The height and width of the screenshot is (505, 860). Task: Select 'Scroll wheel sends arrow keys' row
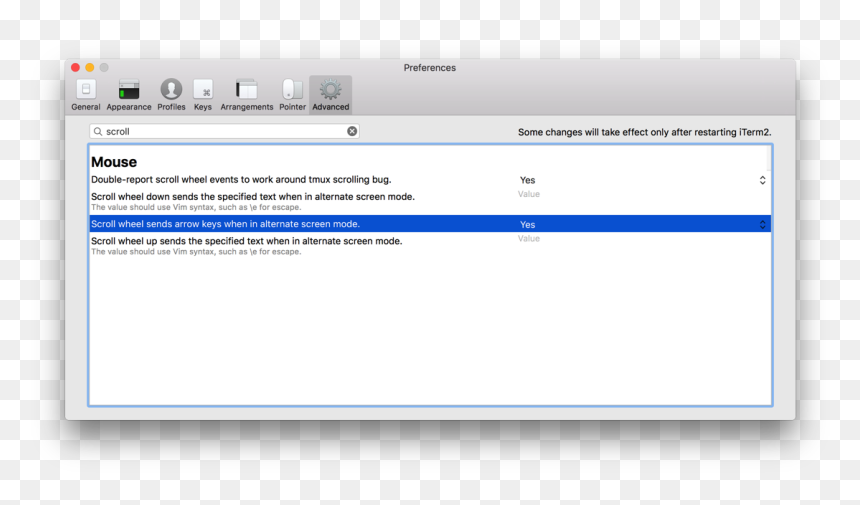coord(429,224)
